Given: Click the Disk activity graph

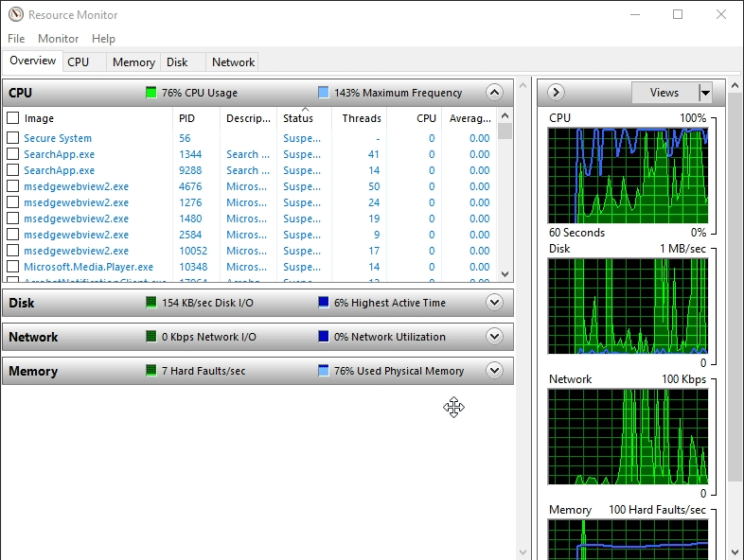Looking at the screenshot, I should (628, 306).
